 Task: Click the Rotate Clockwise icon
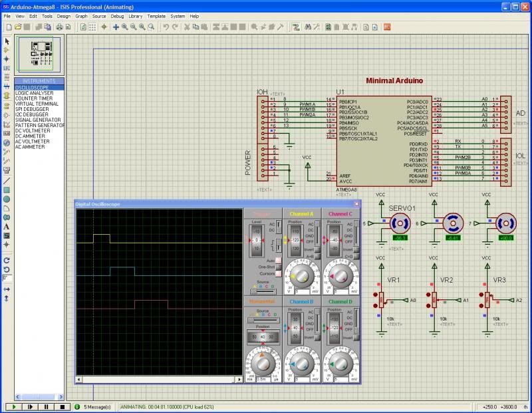[7, 260]
